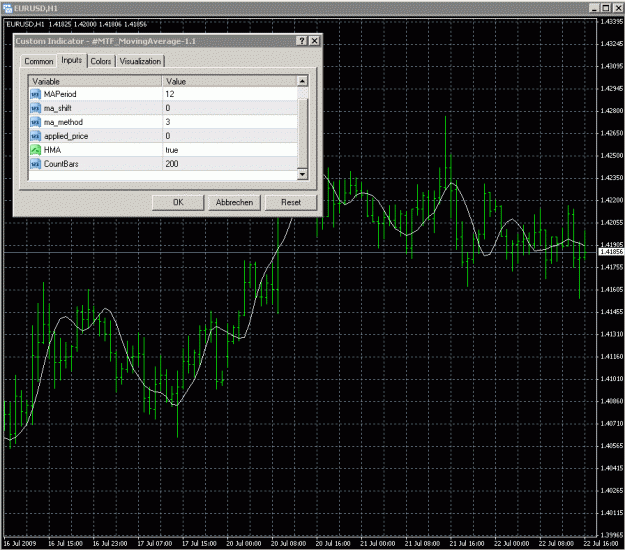Viewport: 625px width, 550px height.
Task: Click the CountBars variable name
Action: tap(61, 164)
